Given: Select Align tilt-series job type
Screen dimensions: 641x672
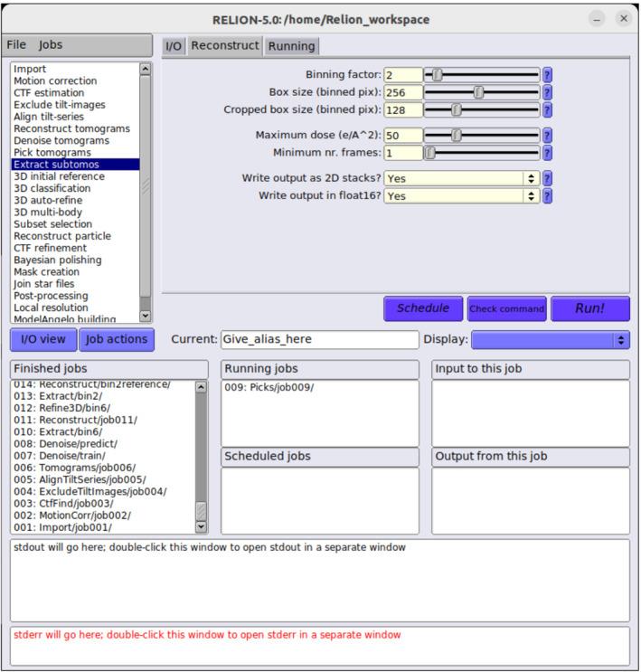Looking at the screenshot, I should coord(75,117).
